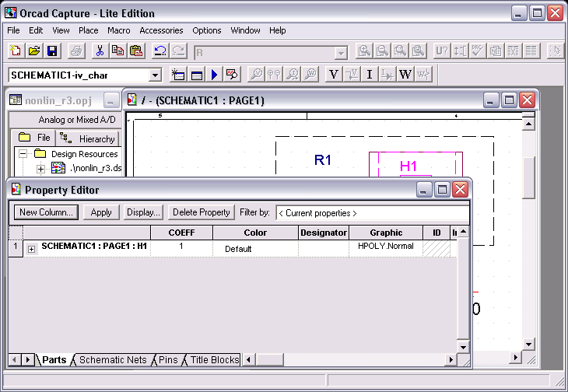Open the Macro menu
This screenshot has width=568, height=392.
[x=119, y=30]
